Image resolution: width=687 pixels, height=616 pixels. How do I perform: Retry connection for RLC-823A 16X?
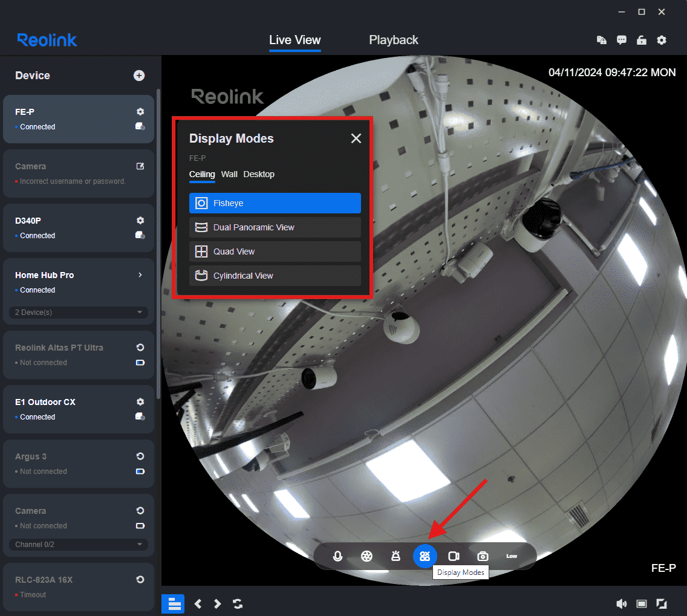click(140, 579)
